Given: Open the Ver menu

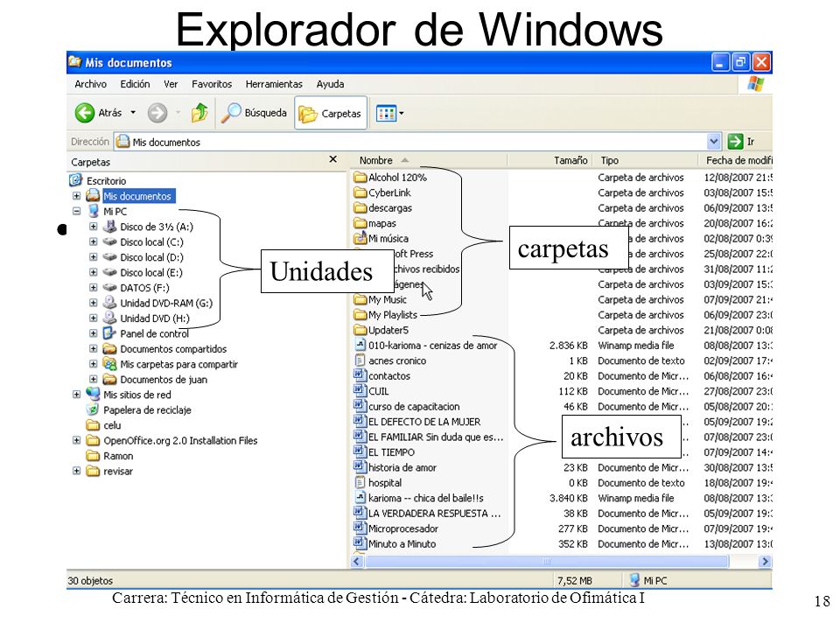Looking at the screenshot, I should click(171, 84).
